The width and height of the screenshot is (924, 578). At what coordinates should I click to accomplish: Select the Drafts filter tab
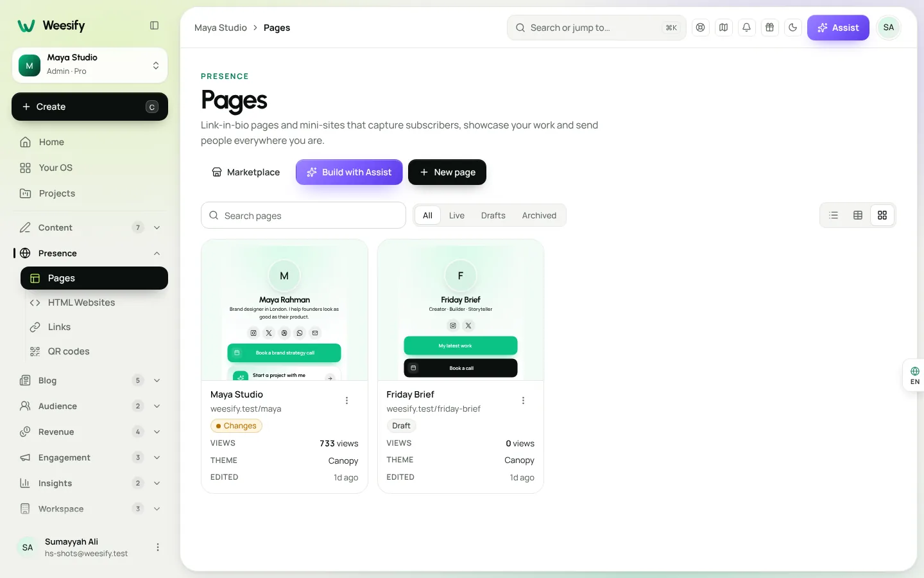tap(493, 216)
